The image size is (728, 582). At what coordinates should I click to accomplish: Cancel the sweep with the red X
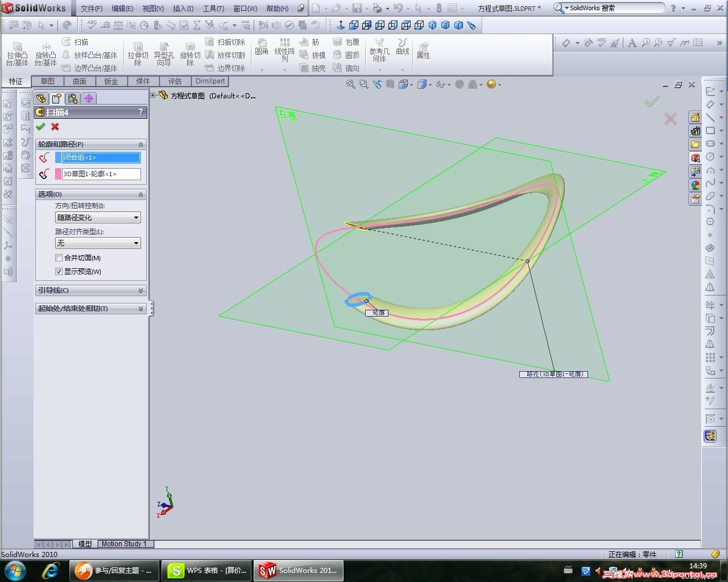coord(55,127)
